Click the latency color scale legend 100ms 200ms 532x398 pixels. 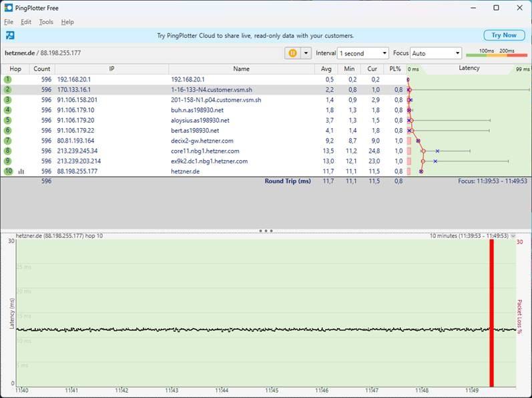tap(497, 53)
